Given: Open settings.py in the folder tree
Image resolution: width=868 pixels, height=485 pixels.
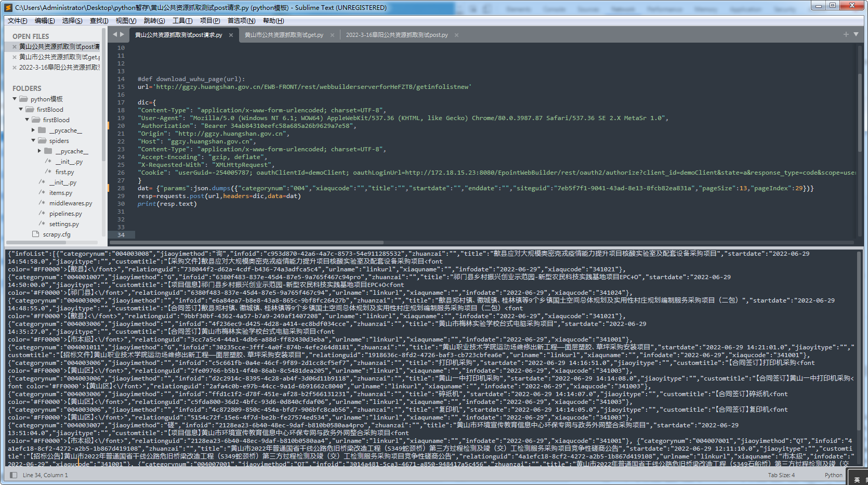Looking at the screenshot, I should pos(64,224).
